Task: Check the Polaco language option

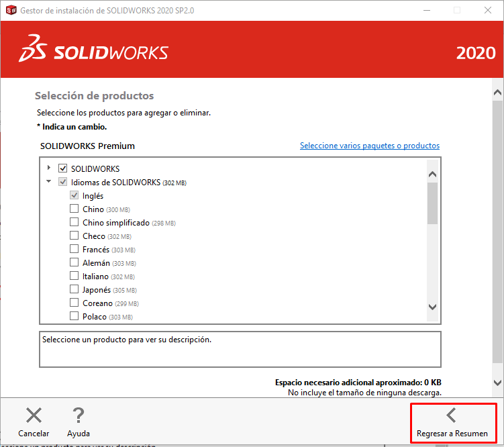Action: point(74,316)
